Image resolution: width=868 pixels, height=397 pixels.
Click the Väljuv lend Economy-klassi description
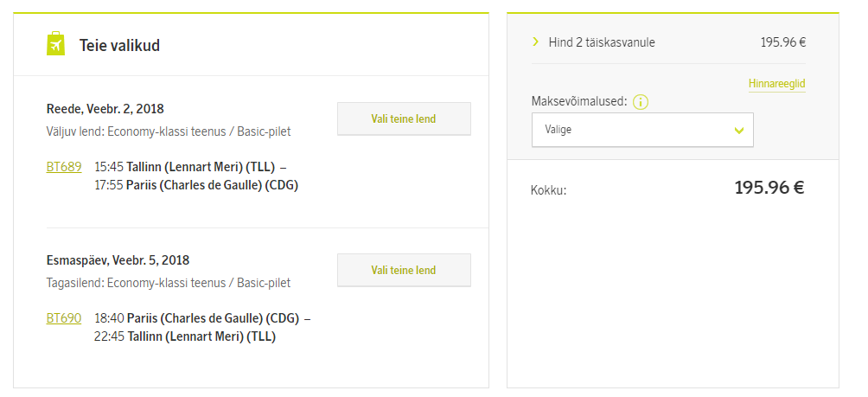169,131
